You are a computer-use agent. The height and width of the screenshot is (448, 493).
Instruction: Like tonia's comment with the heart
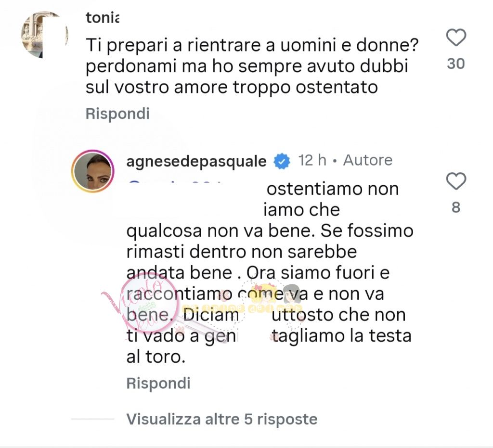[456, 38]
